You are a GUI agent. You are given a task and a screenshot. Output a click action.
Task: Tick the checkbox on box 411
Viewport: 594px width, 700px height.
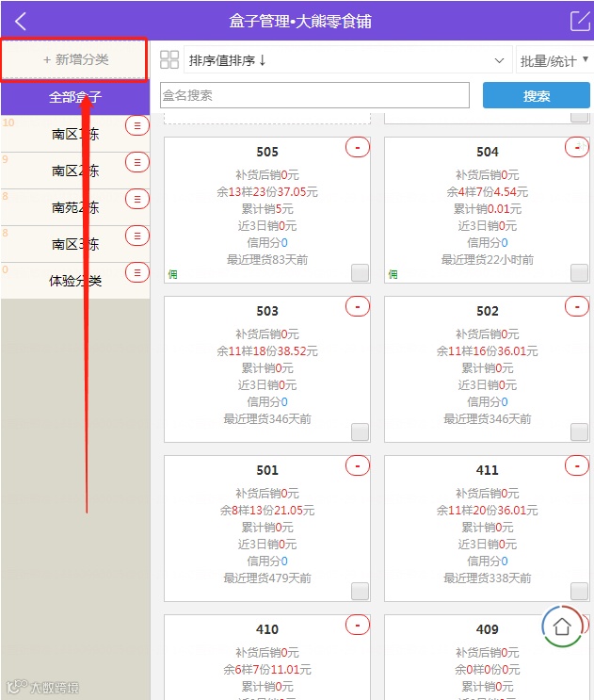[x=579, y=592]
